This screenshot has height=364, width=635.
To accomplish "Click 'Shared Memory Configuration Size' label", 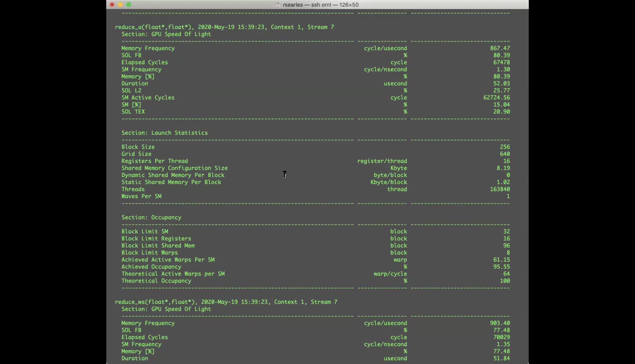I will (175, 168).
